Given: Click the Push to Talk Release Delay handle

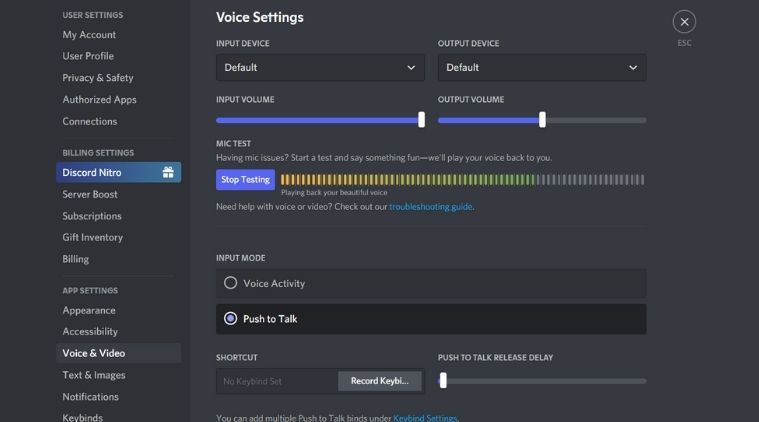Looking at the screenshot, I should [443, 381].
